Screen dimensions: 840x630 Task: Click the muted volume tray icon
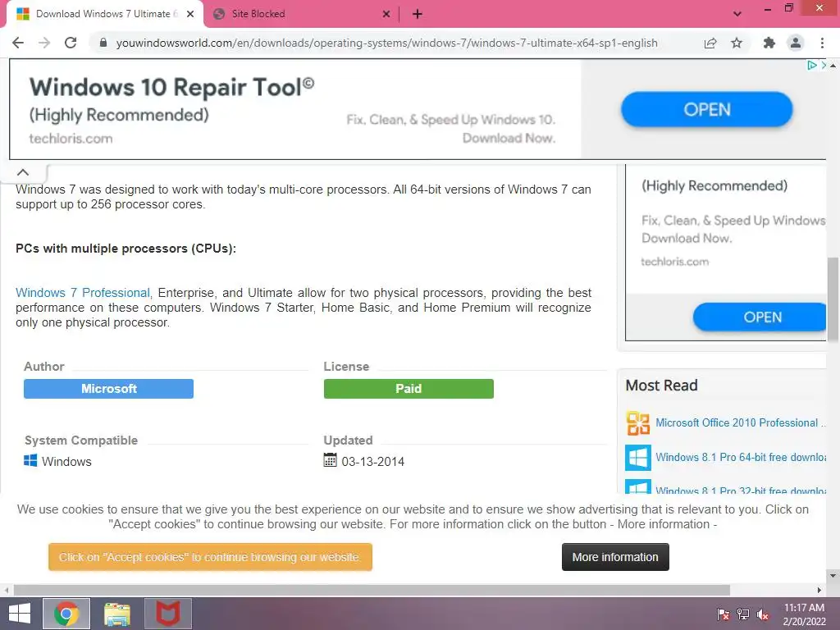click(x=763, y=614)
